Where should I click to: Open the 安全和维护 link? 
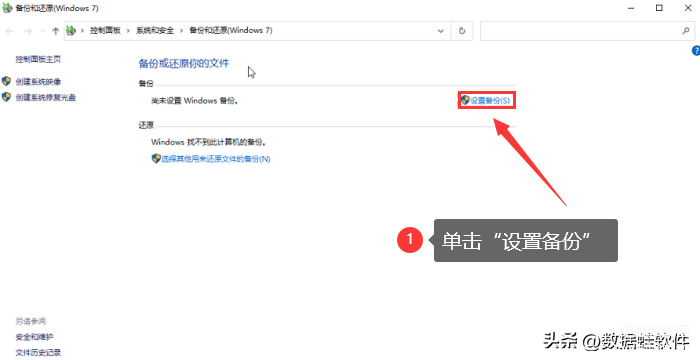(34, 337)
